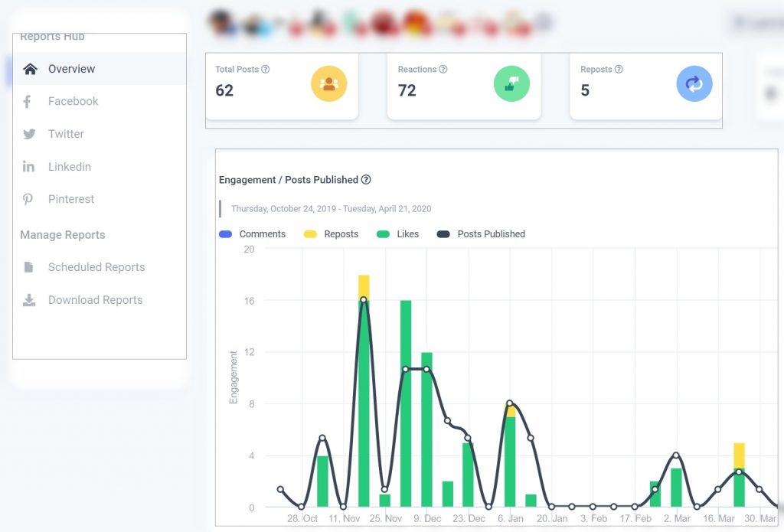Click the Reposts value 5

tap(585, 90)
